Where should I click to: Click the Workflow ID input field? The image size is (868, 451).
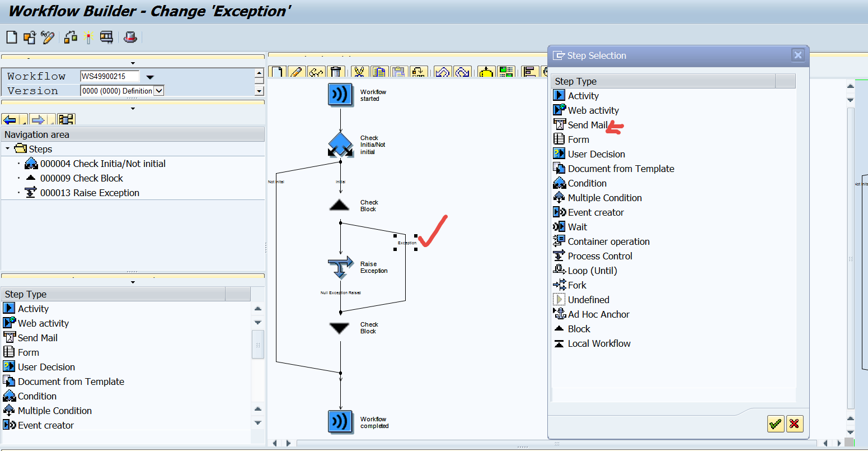coord(110,76)
